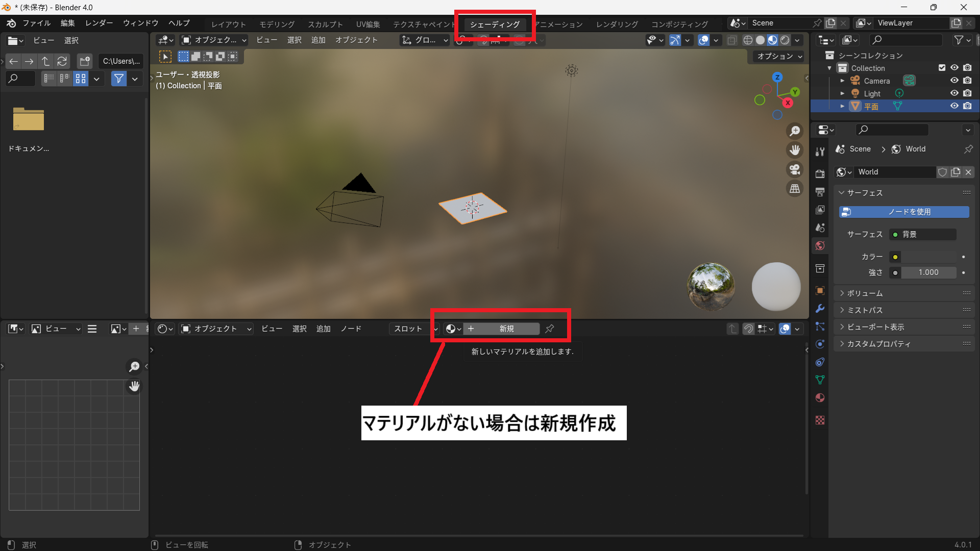Viewport: 980px width, 551px height.
Task: Click the zoom magnifier icon in 3D viewport
Action: (x=795, y=131)
